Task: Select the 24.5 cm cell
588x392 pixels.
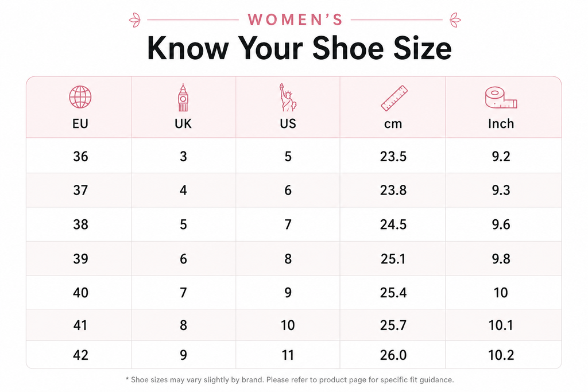Action: (393, 224)
